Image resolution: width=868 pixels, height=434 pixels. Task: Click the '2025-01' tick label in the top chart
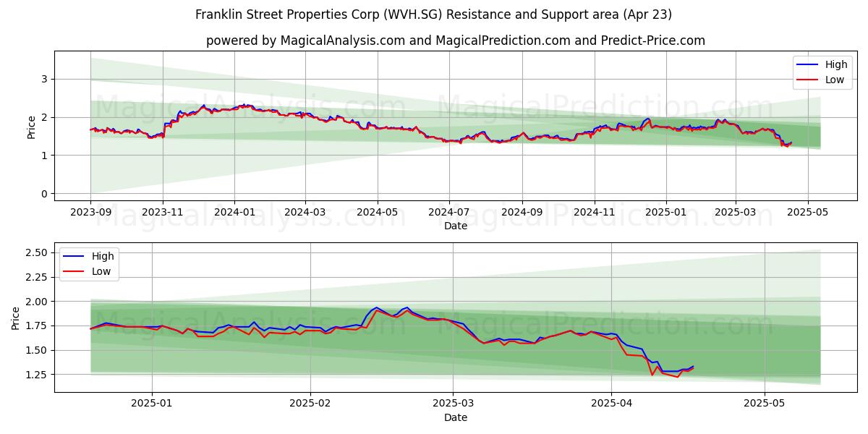tap(665, 213)
